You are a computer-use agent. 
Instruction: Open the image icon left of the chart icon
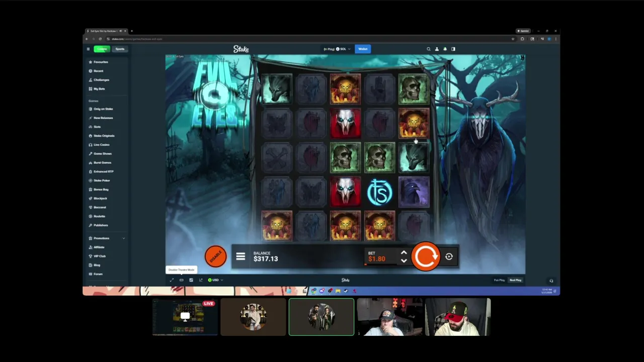pyautogui.click(x=191, y=280)
